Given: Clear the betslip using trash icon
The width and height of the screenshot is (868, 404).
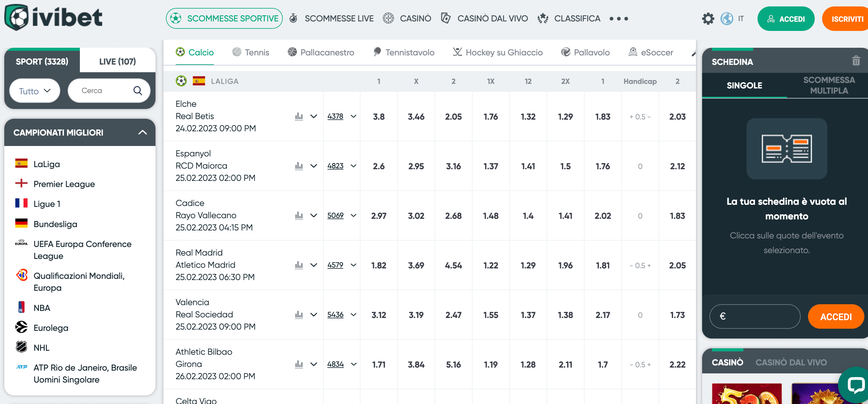Looking at the screenshot, I should (855, 61).
